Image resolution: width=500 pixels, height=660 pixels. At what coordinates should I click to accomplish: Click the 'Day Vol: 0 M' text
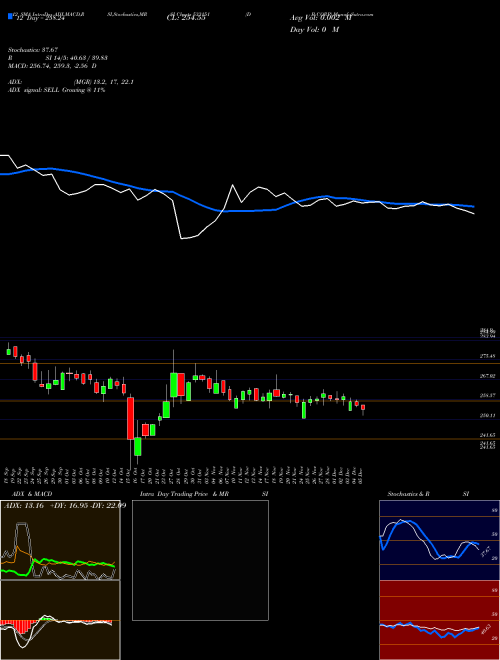pyautogui.click(x=314, y=30)
